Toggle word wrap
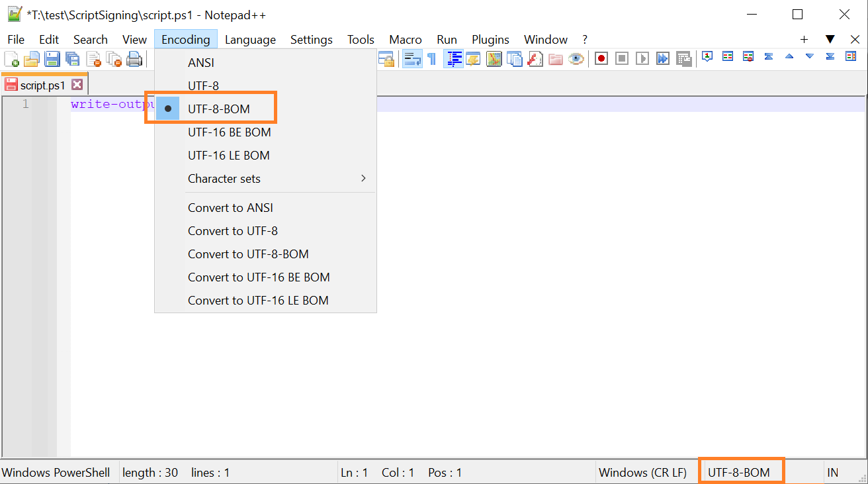Image resolution: width=868 pixels, height=484 pixels. [412, 58]
